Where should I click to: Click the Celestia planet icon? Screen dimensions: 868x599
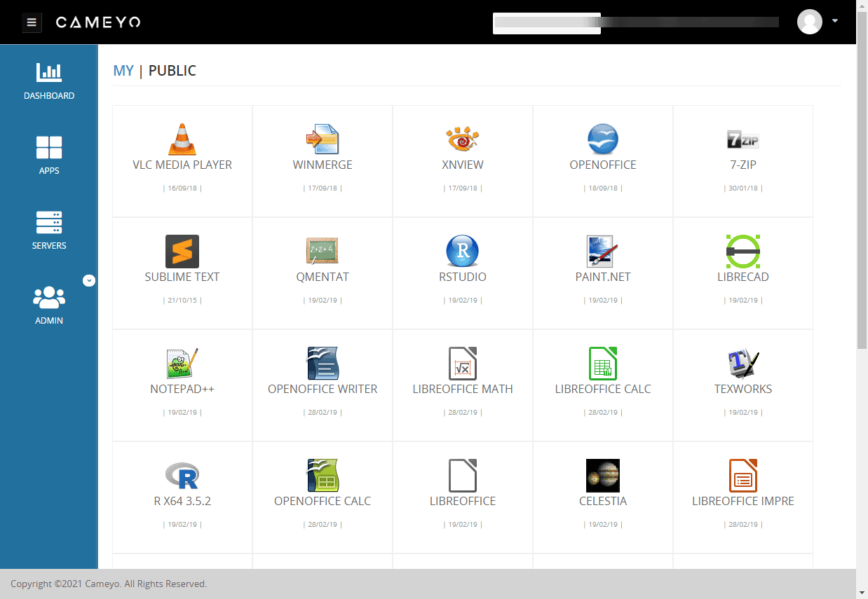coord(603,475)
